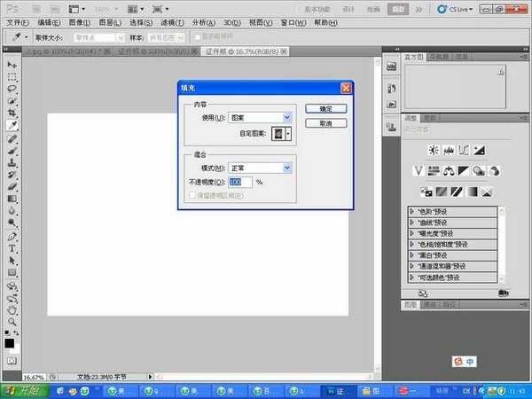
Task: Click the Brightness/Contrast sun icon in Adjustments
Action: click(x=434, y=149)
